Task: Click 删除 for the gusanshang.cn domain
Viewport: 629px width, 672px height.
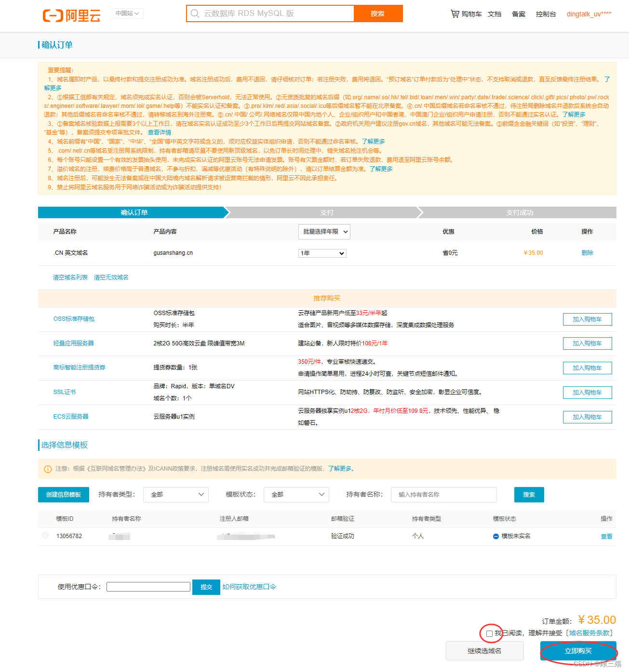Action: [x=587, y=253]
